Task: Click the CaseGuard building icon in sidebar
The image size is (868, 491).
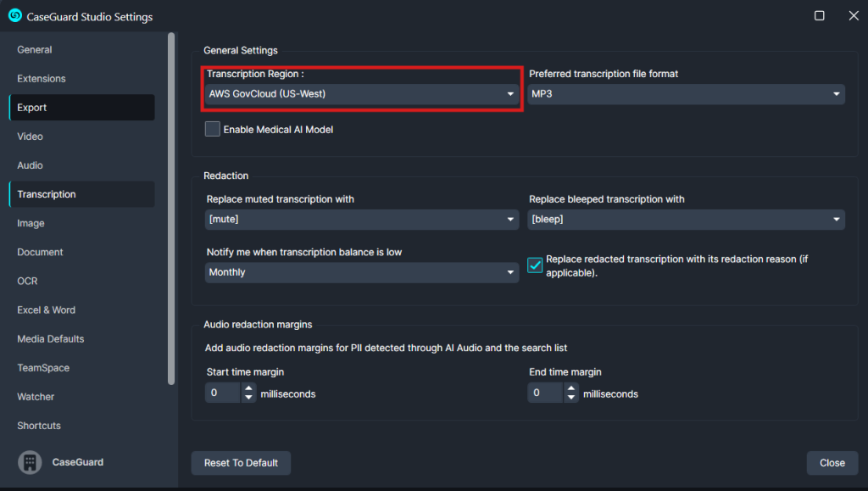Action: click(x=30, y=462)
